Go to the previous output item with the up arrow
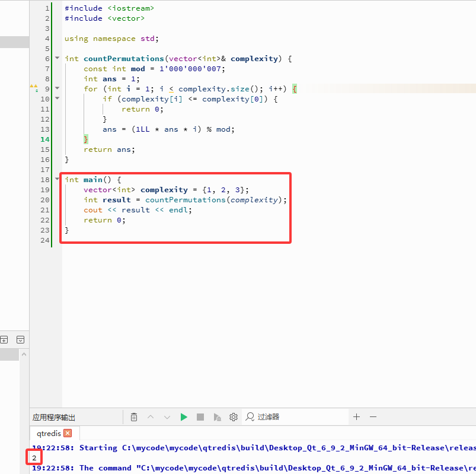476x474 pixels. [x=151, y=417]
